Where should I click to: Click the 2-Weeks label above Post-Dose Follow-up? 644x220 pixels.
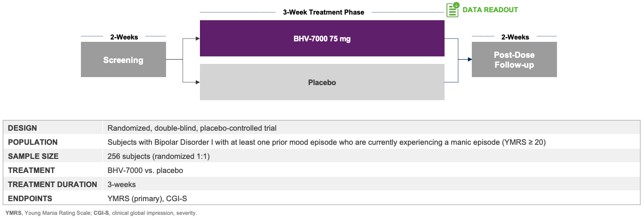(515, 37)
